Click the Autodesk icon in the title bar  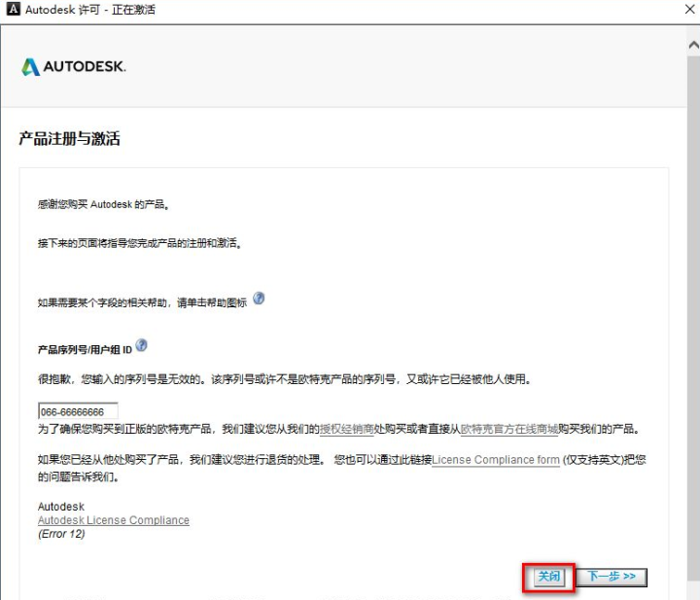pos(11,10)
